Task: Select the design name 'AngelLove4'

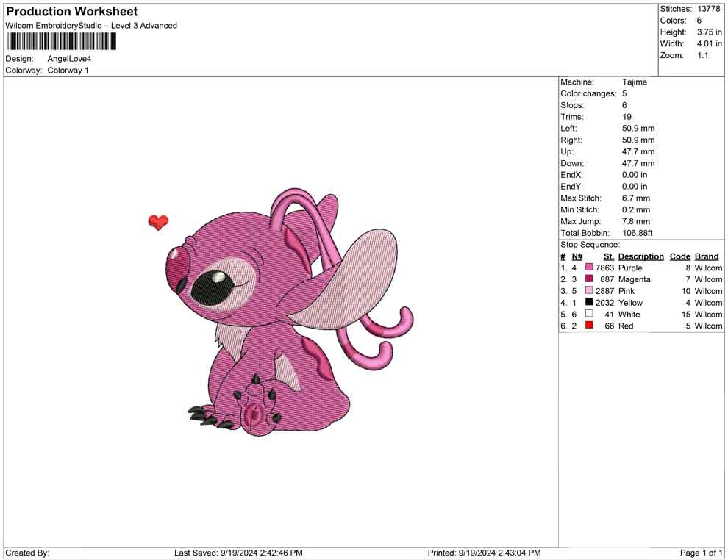Action: tap(69, 59)
